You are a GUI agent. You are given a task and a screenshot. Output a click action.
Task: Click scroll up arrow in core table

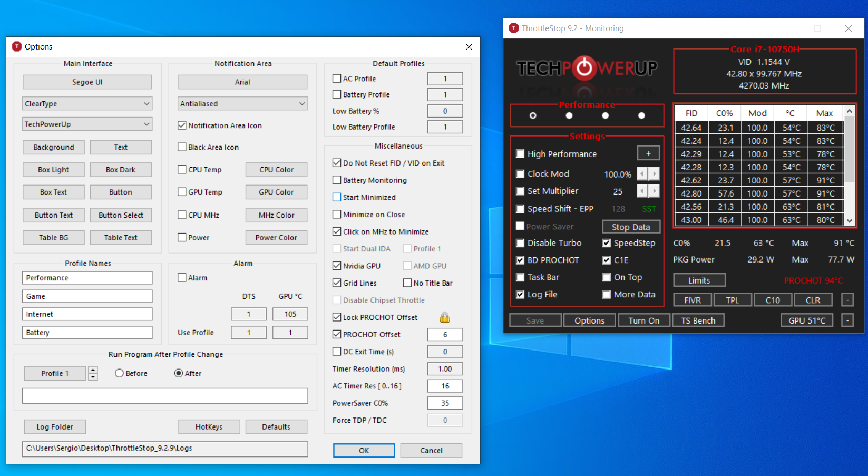pos(849,111)
